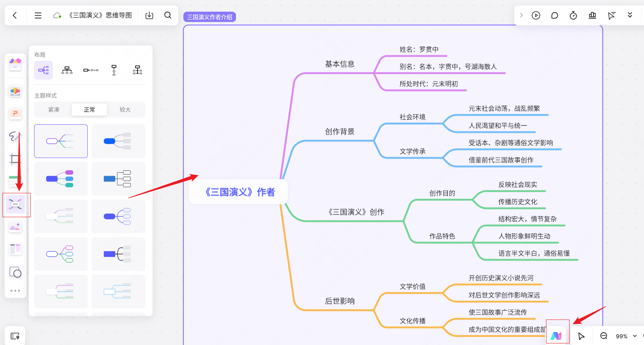The image size is (644, 345).
Task: Select the 文学价值 node
Action: coord(412,286)
